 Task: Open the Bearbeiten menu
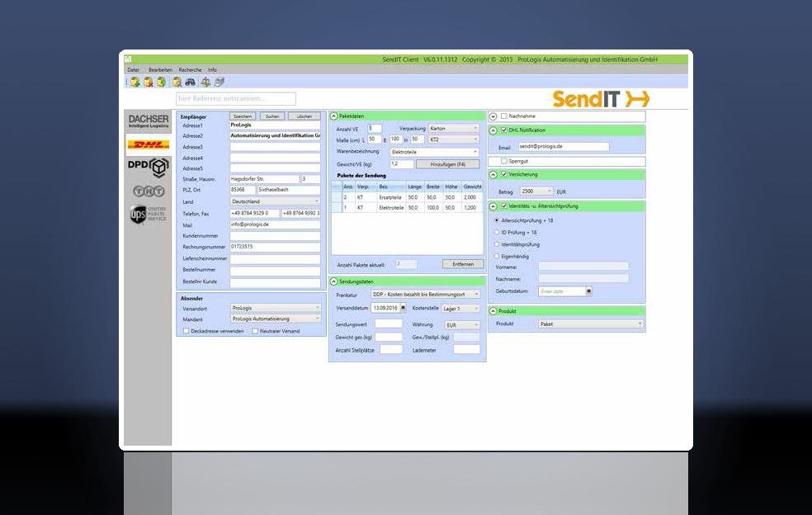tap(161, 69)
